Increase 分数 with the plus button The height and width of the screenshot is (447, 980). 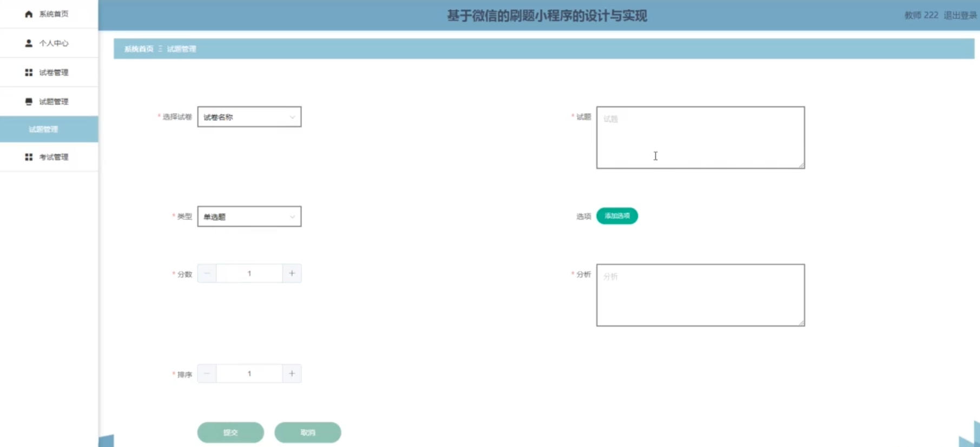[292, 273]
